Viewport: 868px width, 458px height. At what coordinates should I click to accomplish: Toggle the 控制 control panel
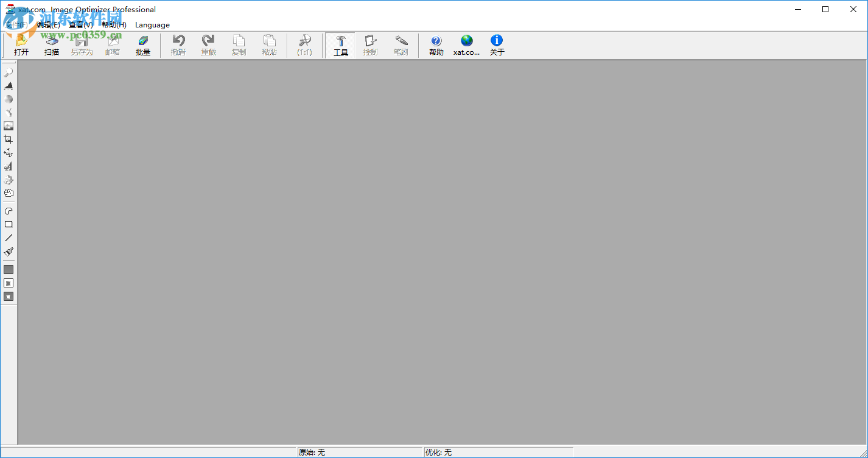pos(370,44)
